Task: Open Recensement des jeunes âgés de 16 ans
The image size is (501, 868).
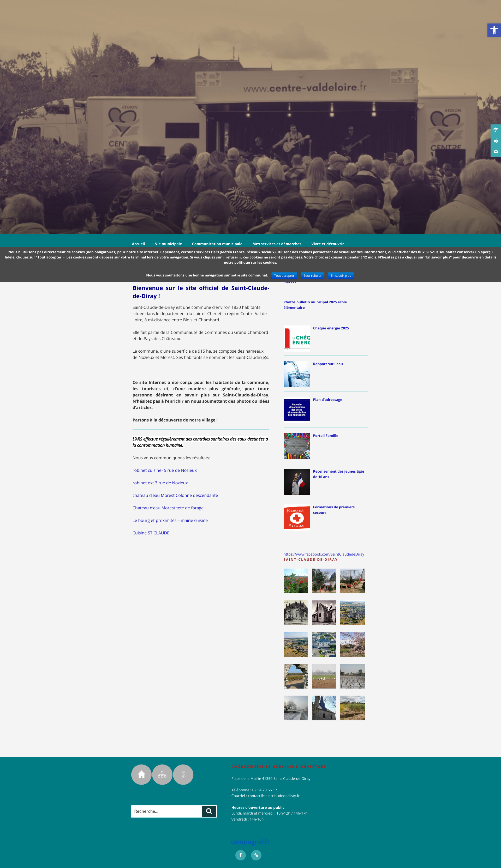Action: pos(339,474)
